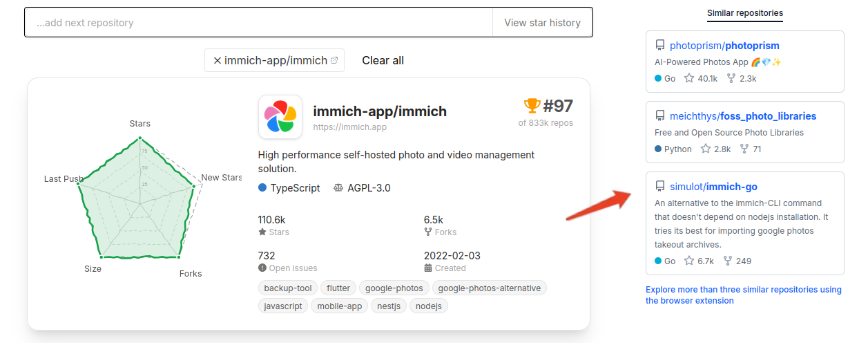Click the repo icon next to meichthys/foss_photo_libraries
Image resolution: width=868 pixels, height=343 pixels.
660,116
